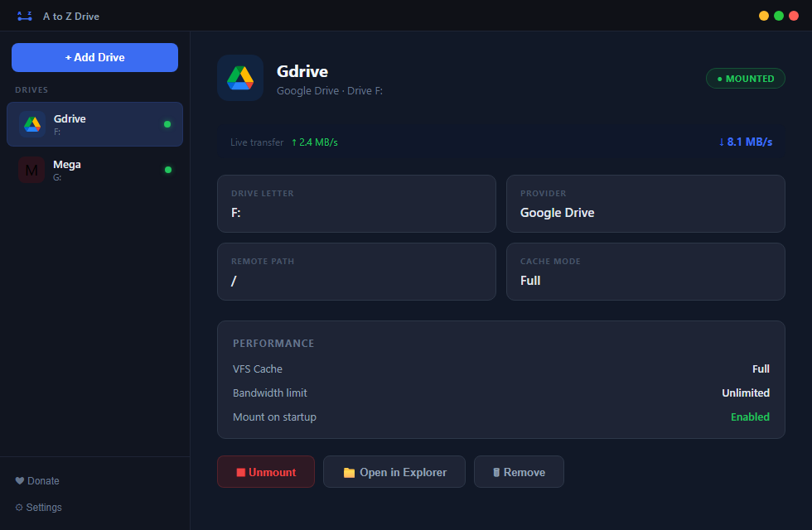Click the VFS Cache value Full

point(761,369)
